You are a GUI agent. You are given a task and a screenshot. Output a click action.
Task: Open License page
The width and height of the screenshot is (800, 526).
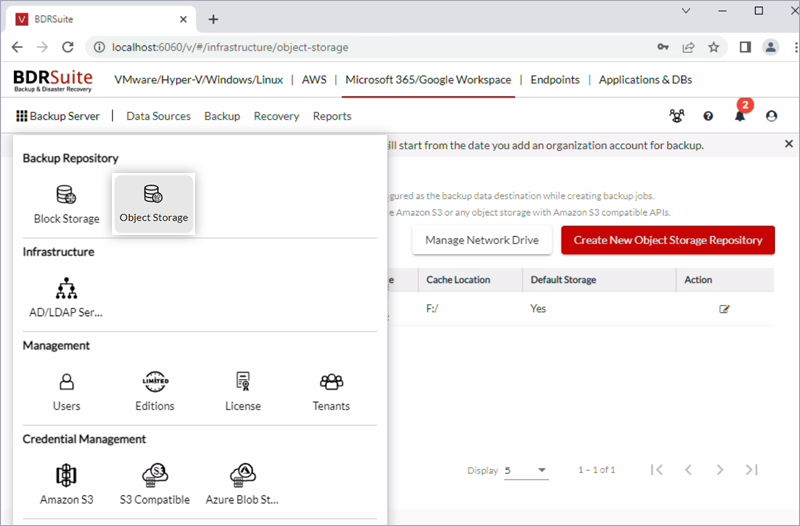(243, 392)
